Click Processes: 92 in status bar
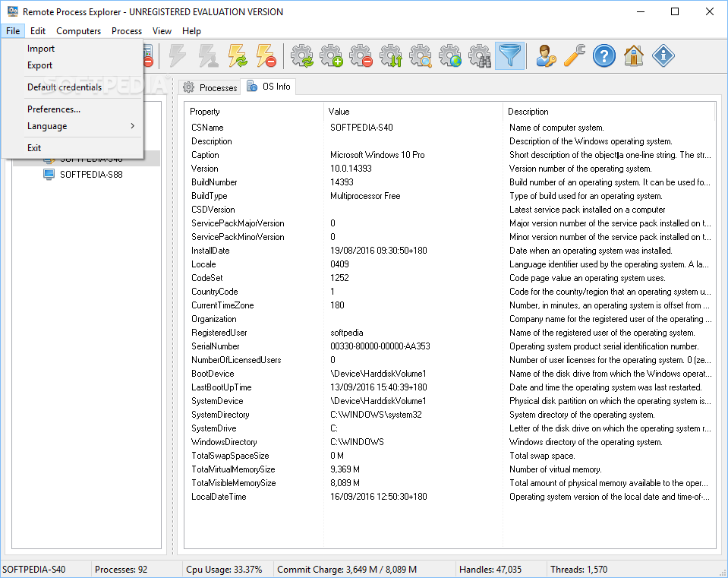Viewport: 728px width, 578px height. [121, 569]
